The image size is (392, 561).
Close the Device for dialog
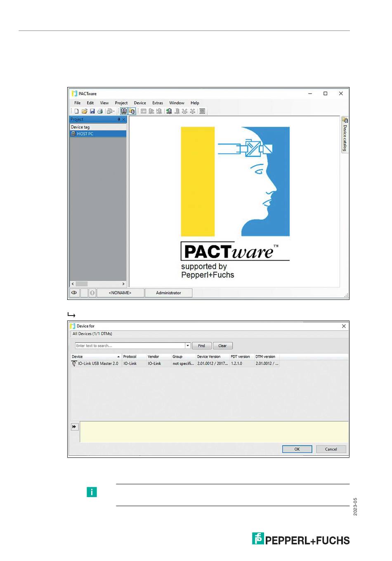click(x=344, y=326)
